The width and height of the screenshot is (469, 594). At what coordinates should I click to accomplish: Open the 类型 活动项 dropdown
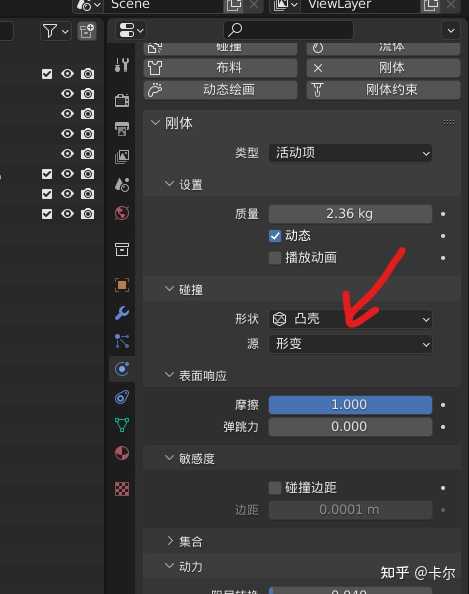350,153
